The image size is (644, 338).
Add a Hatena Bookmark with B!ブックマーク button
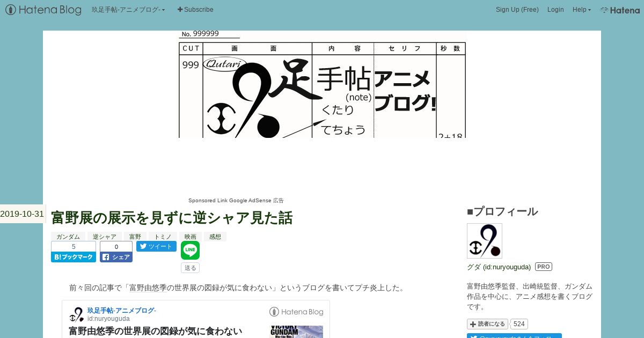pos(74,257)
